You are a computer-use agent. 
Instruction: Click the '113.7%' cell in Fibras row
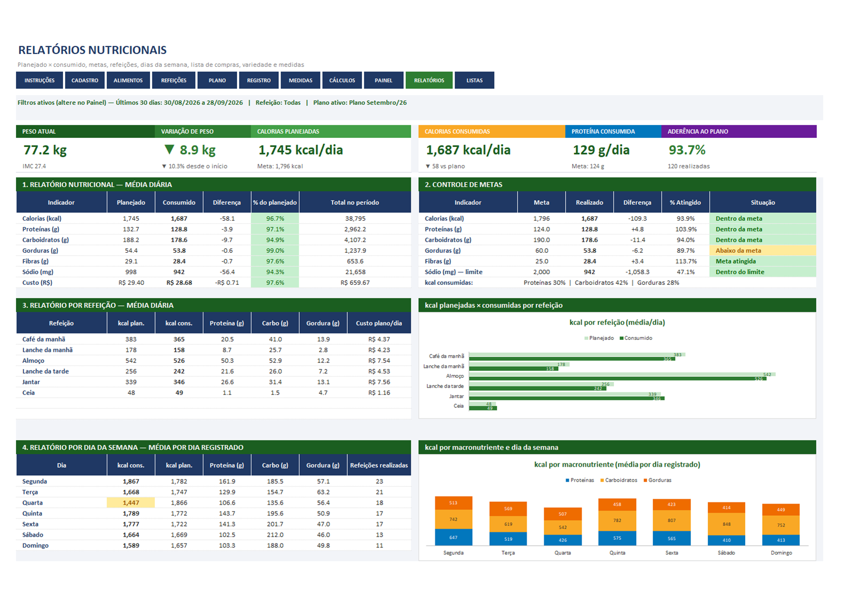click(x=686, y=261)
